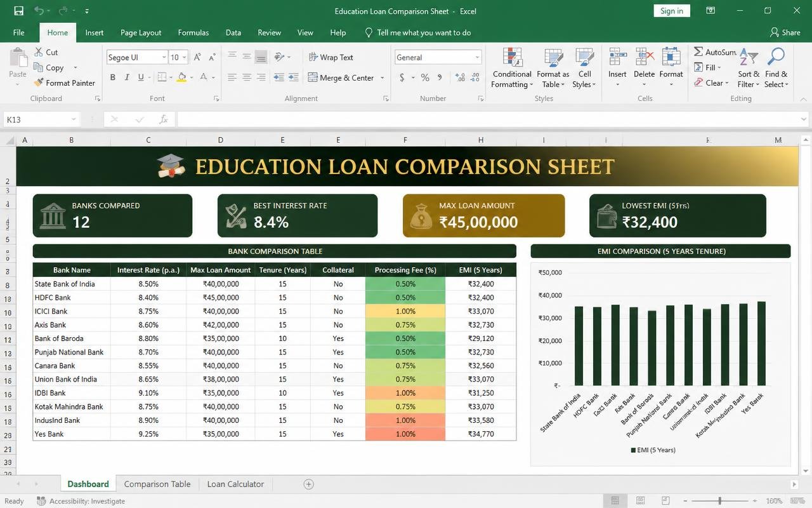The width and height of the screenshot is (812, 508).
Task: Click the Cut scissors icon
Action: tap(39, 52)
